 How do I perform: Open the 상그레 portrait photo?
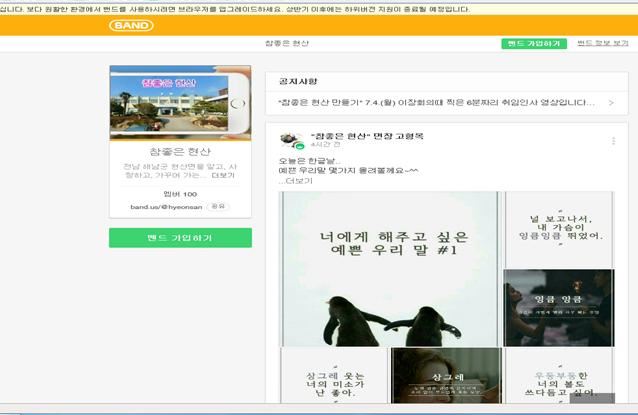tap(446, 376)
